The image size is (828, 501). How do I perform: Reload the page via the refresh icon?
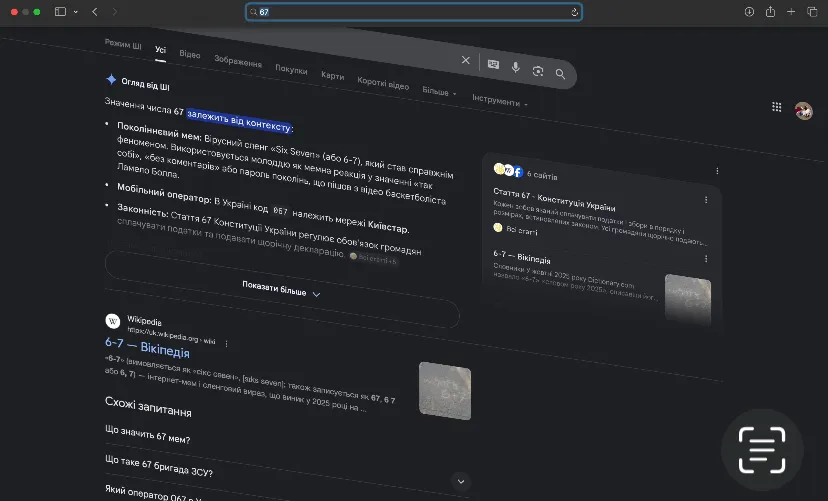574,12
